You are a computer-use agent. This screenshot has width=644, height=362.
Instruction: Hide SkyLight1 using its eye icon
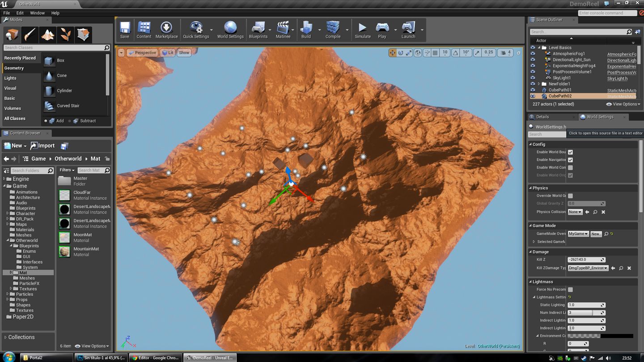click(x=533, y=78)
